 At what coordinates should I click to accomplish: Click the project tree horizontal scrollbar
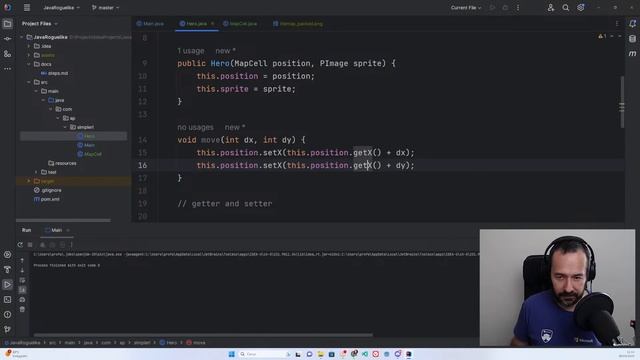(63, 220)
